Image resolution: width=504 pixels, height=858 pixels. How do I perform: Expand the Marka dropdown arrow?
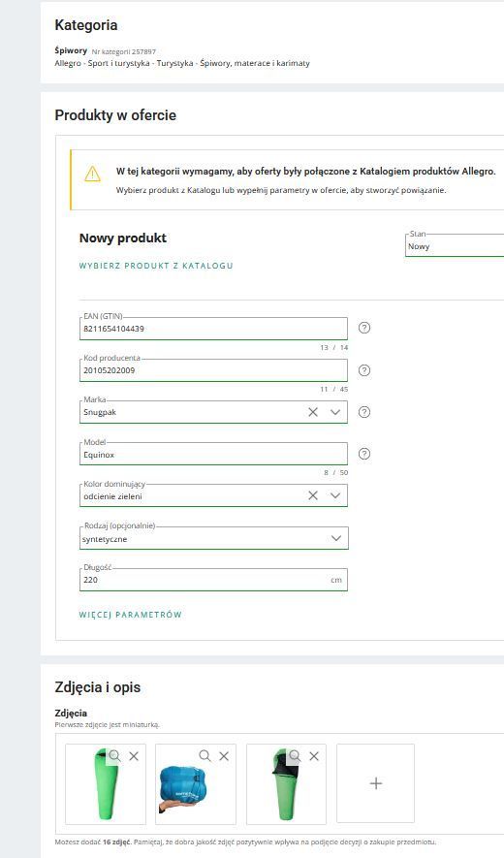(335, 412)
